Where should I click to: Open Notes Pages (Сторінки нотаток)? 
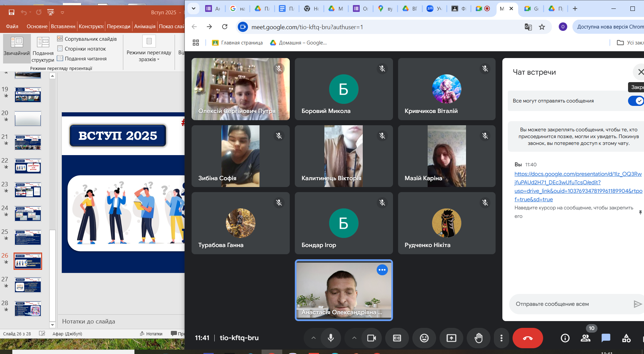82,49
